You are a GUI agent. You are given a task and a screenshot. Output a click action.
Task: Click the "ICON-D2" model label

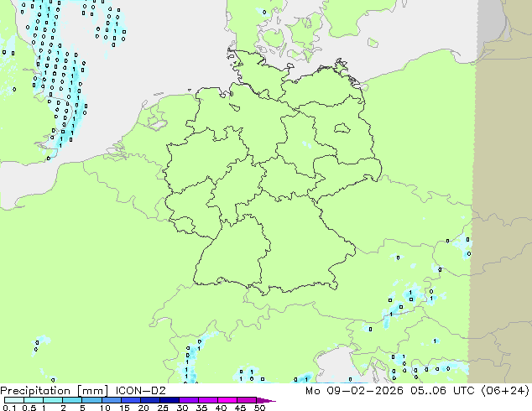(x=140, y=391)
